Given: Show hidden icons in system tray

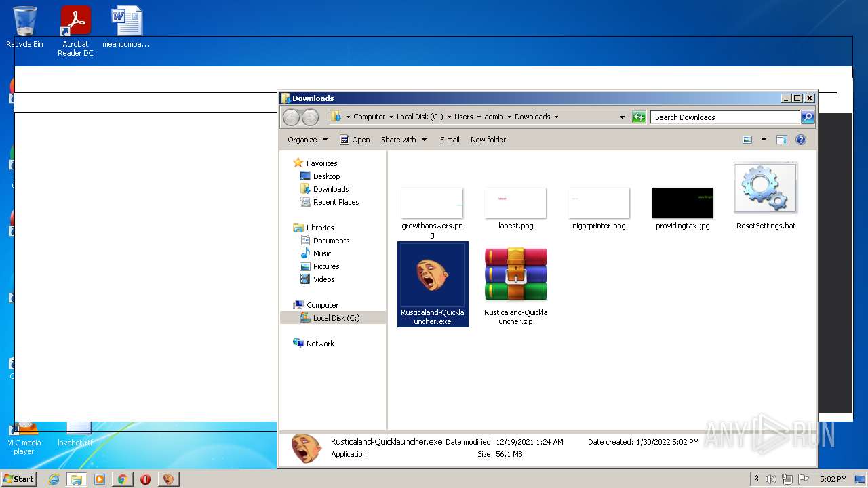Looking at the screenshot, I should pos(756,479).
